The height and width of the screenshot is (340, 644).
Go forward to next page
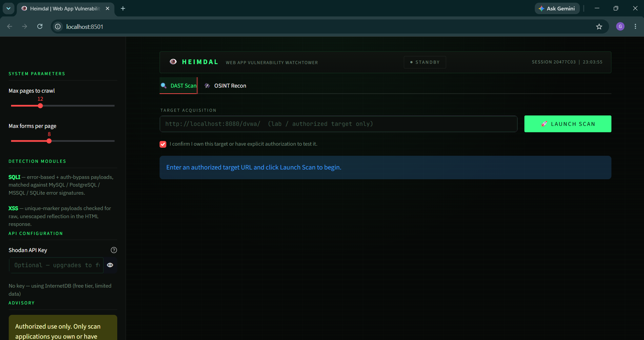click(25, 27)
